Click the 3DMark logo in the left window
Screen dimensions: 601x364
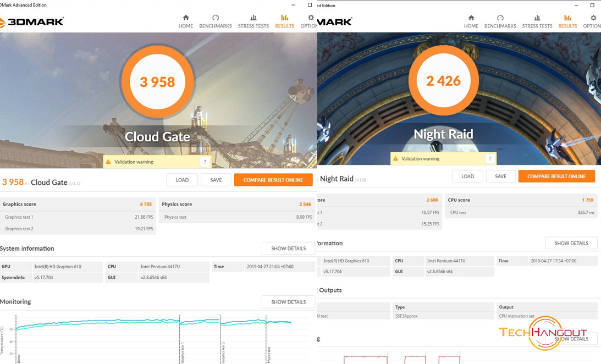[32, 22]
